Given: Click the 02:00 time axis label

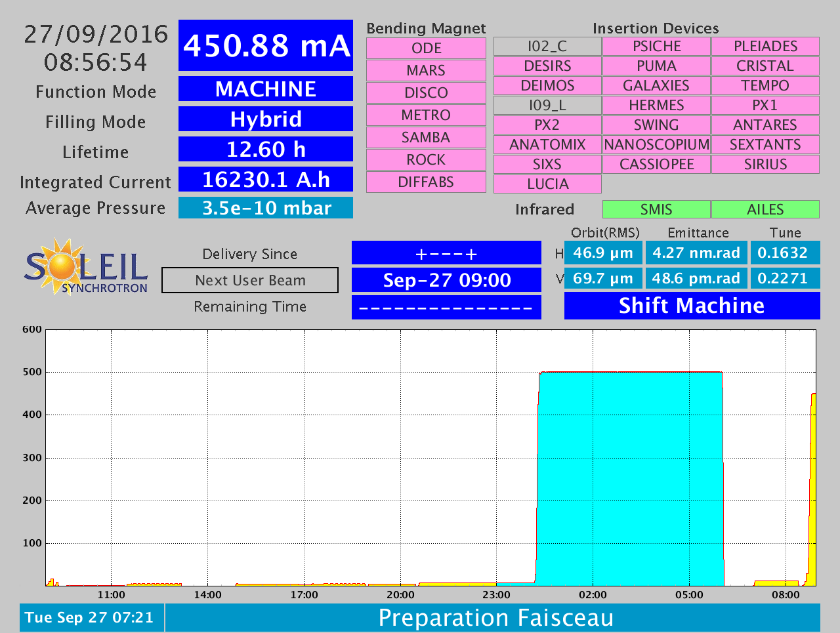Looking at the screenshot, I should tap(593, 595).
